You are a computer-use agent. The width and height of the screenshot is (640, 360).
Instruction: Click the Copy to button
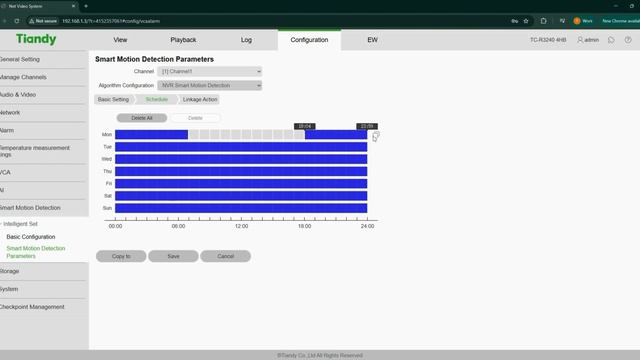pos(121,256)
